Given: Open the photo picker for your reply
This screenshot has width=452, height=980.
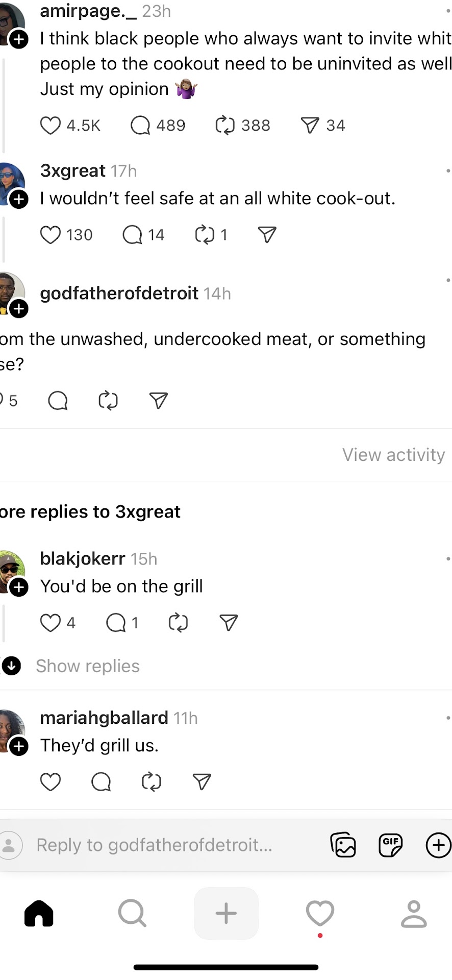Looking at the screenshot, I should click(343, 845).
